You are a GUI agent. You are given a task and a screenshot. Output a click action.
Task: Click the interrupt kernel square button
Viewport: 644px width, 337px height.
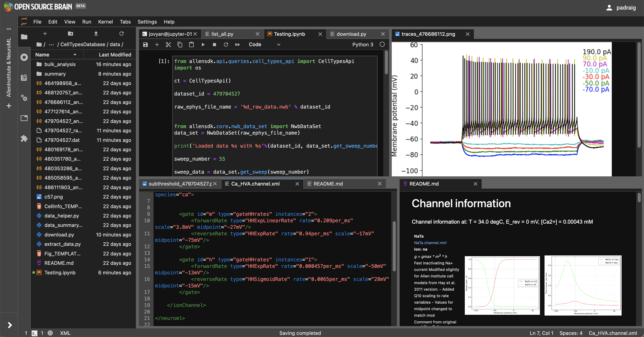pyautogui.click(x=215, y=44)
